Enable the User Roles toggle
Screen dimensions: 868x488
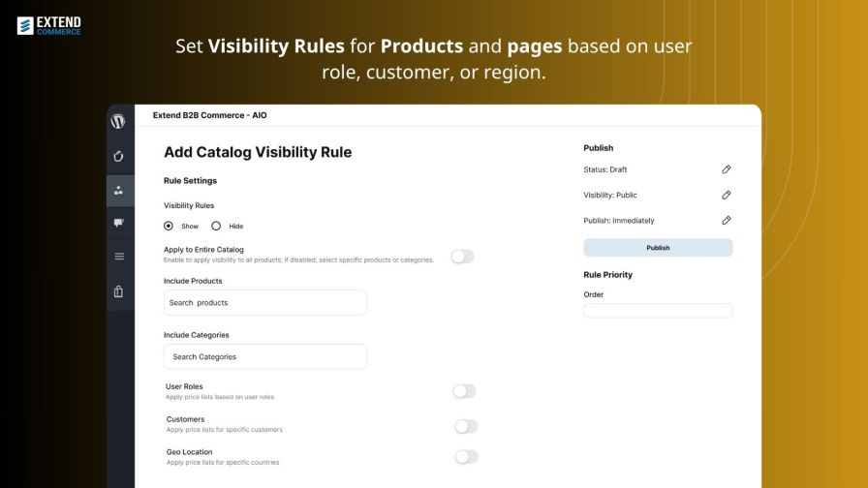click(x=464, y=391)
